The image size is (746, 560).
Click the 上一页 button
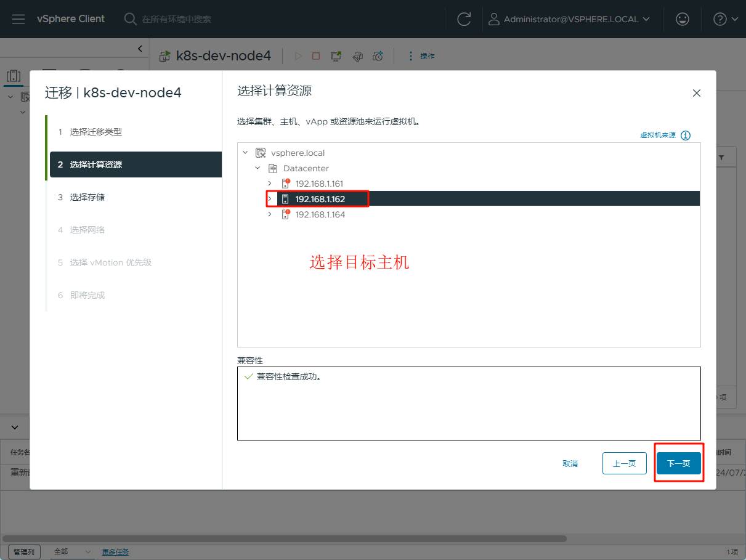(624, 463)
